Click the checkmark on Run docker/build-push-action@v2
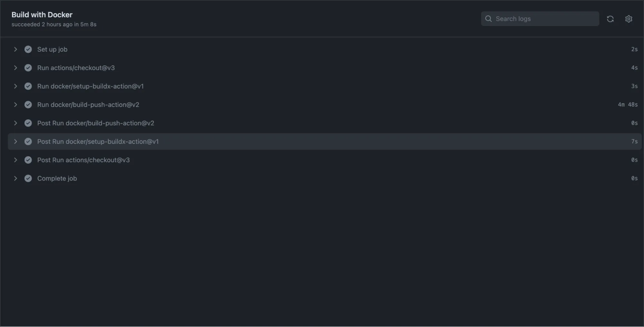Image resolution: width=644 pixels, height=327 pixels. 28,105
